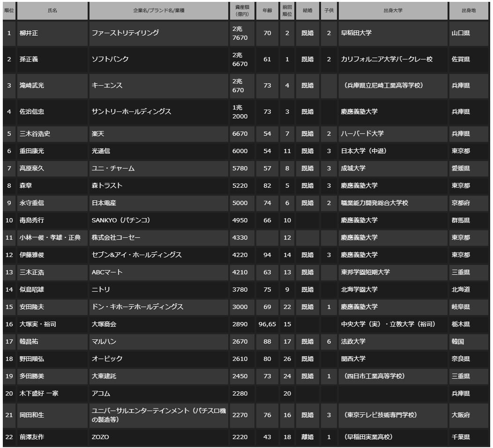The height and width of the screenshot is (448, 493).
Task: Select the name 前澤友作
Action: point(32,437)
